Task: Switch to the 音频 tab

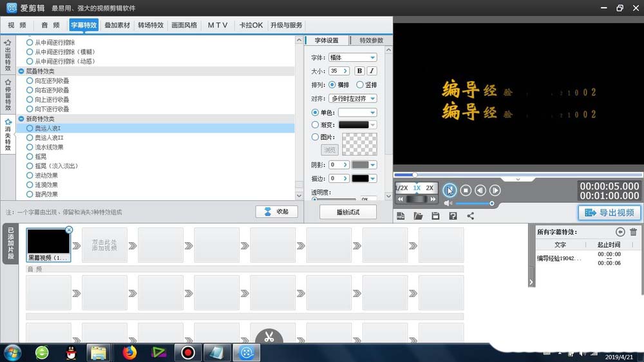Action: (50, 25)
